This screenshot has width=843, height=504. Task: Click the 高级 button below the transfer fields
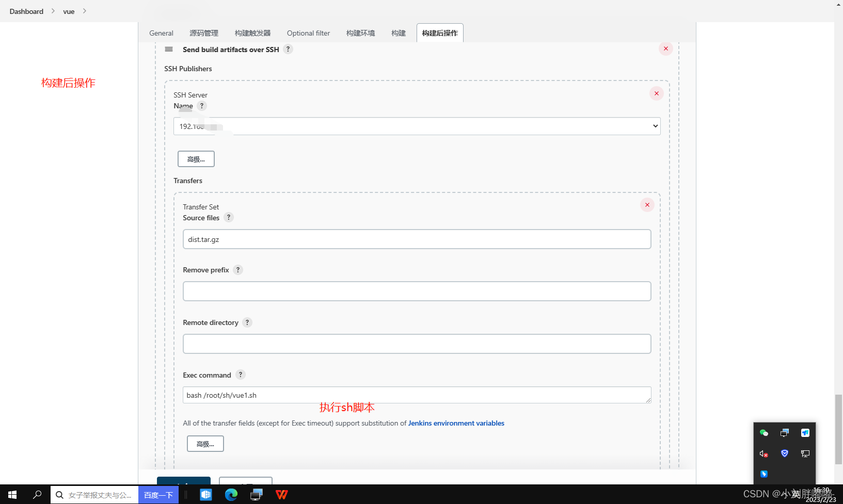(205, 444)
